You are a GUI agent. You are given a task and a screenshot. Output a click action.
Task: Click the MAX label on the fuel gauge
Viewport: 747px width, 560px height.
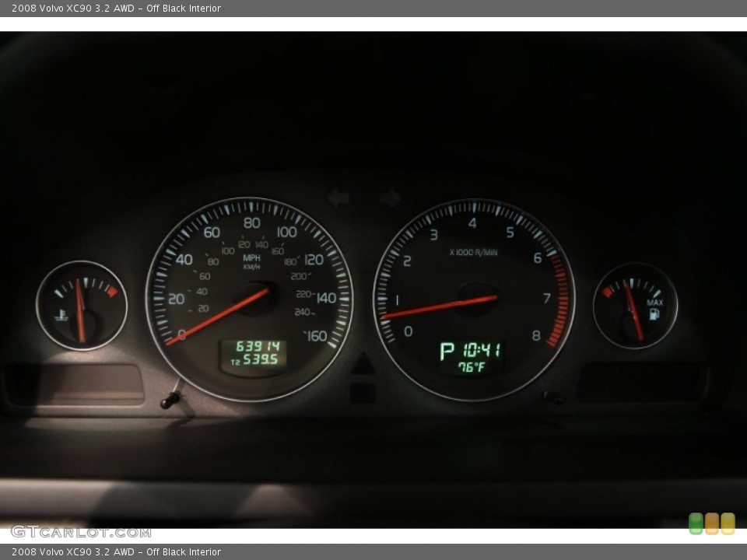click(x=654, y=303)
